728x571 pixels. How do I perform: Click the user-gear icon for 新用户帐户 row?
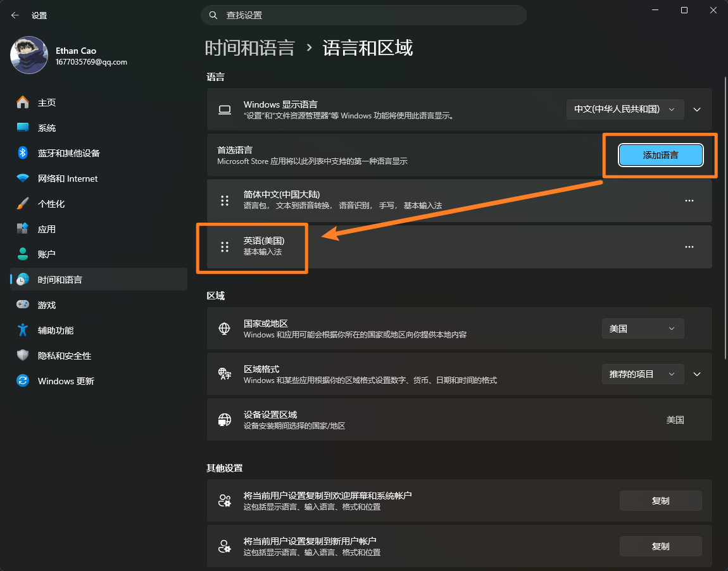225,546
